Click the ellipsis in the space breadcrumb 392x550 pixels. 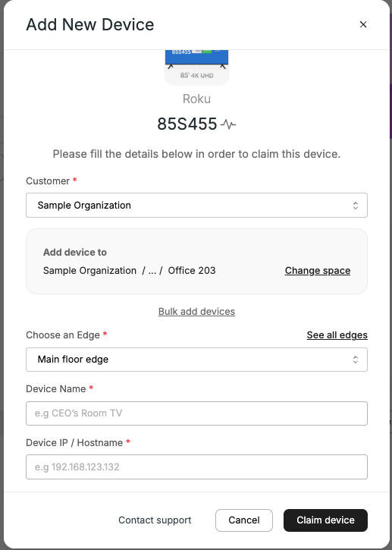[152, 270]
